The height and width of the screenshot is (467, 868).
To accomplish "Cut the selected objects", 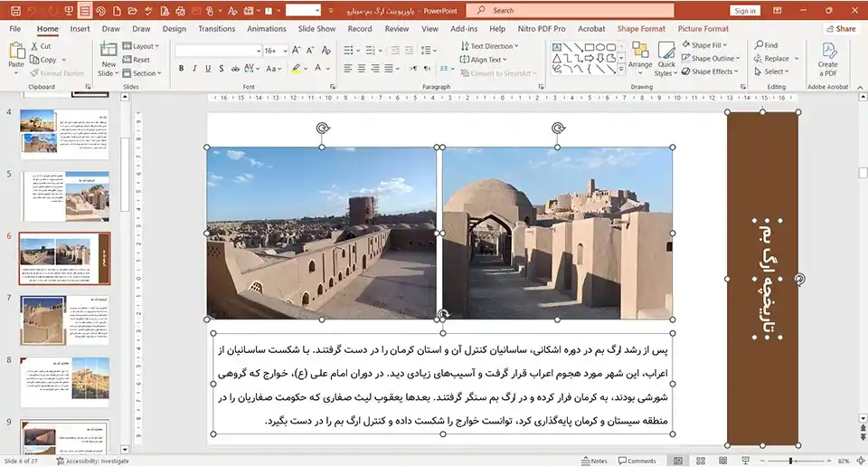I will [41, 46].
